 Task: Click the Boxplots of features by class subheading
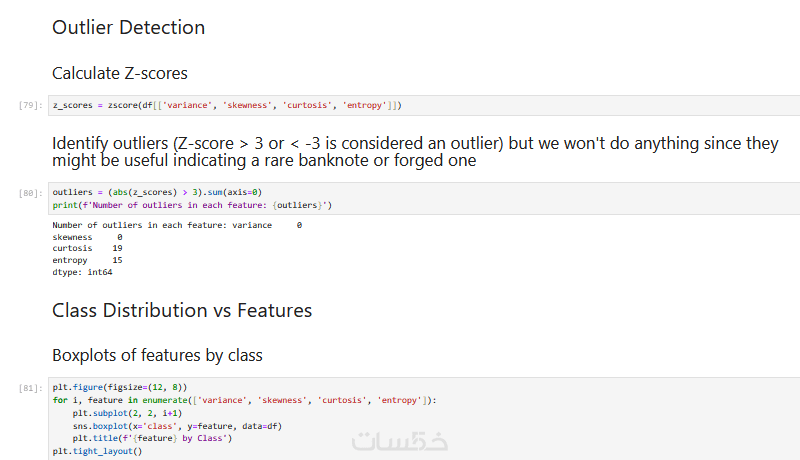point(157,355)
